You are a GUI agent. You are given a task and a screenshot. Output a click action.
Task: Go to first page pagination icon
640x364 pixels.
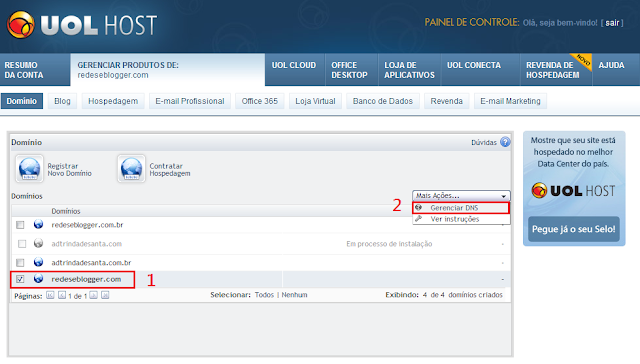(50, 295)
